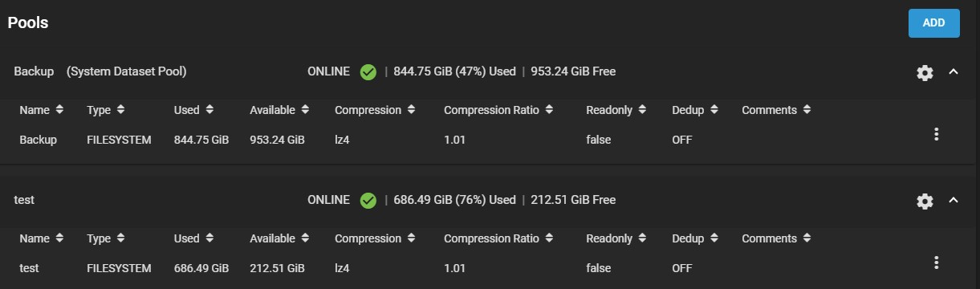Open the Backup pool settings gear
The height and width of the screenshot is (289, 980).
(x=925, y=72)
